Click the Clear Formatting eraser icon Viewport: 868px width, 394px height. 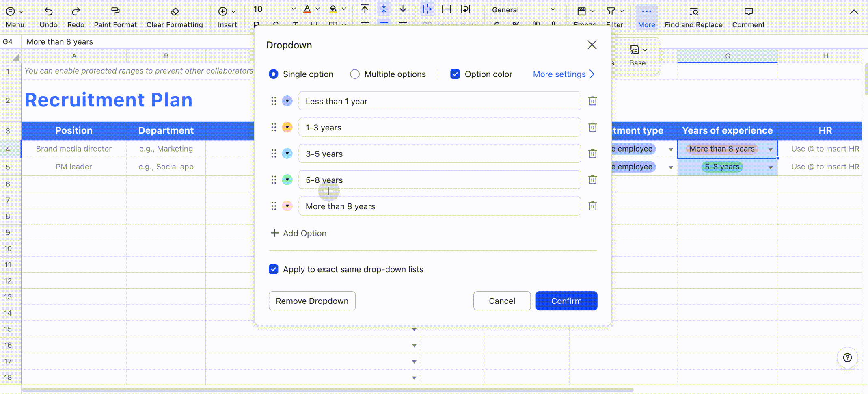pos(175,12)
